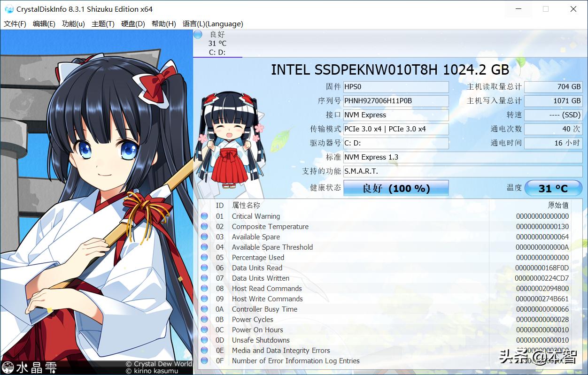Click the status orb for Percentage Used
The width and height of the screenshot is (588, 375).
point(204,258)
